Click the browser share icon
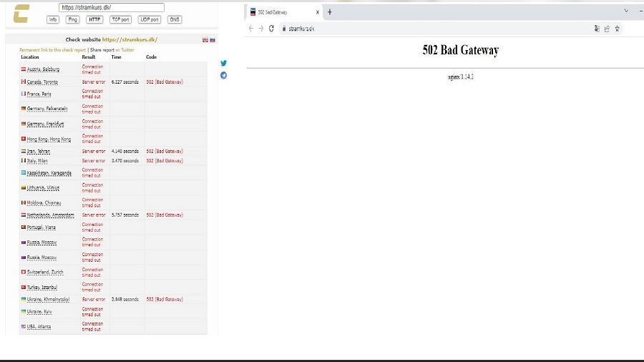Image resolution: width=644 pixels, height=362 pixels. click(x=607, y=29)
